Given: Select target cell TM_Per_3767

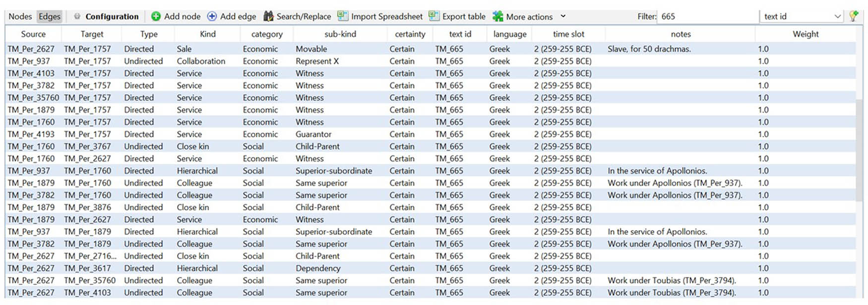Looking at the screenshot, I should click(87, 146).
